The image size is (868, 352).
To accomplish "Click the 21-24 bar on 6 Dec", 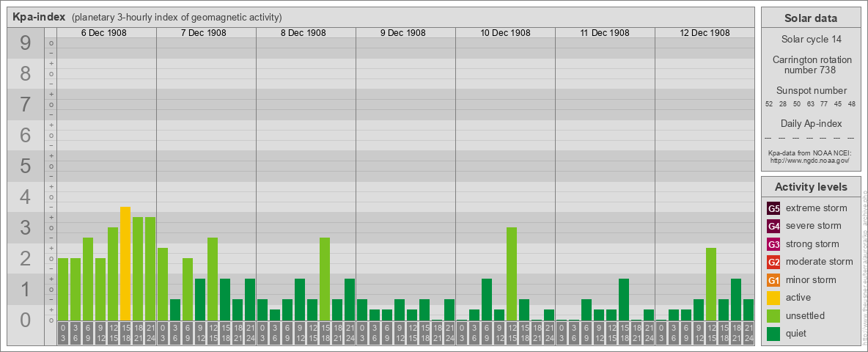I will coord(150,269).
